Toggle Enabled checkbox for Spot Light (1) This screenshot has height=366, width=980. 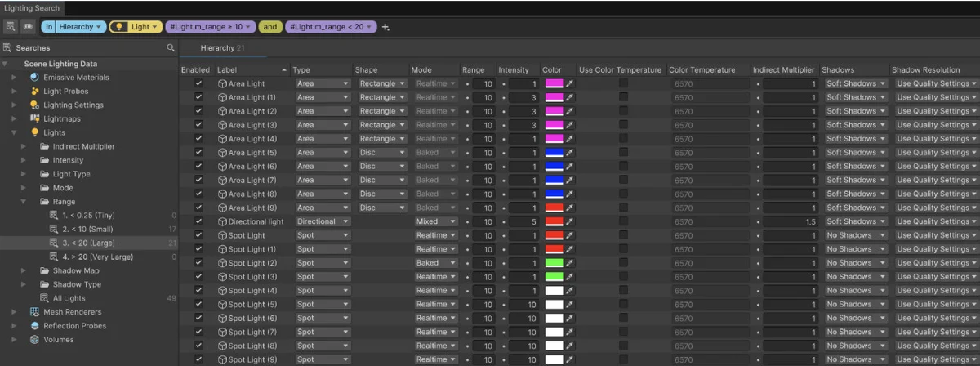coord(198,249)
